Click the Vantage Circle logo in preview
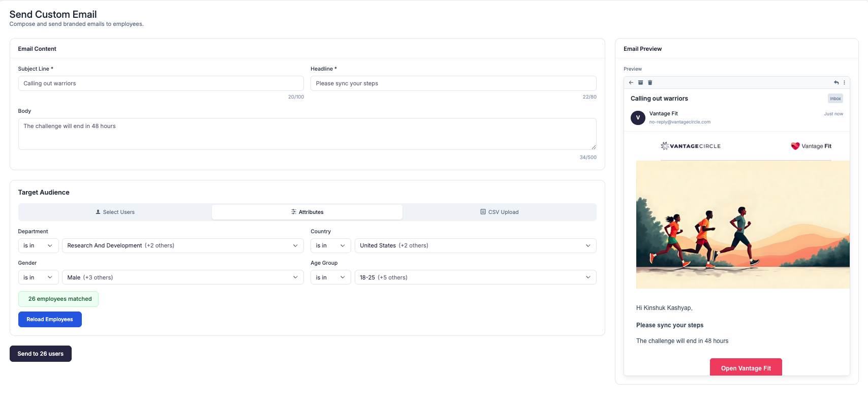Image resolution: width=868 pixels, height=405 pixels. 691,146
